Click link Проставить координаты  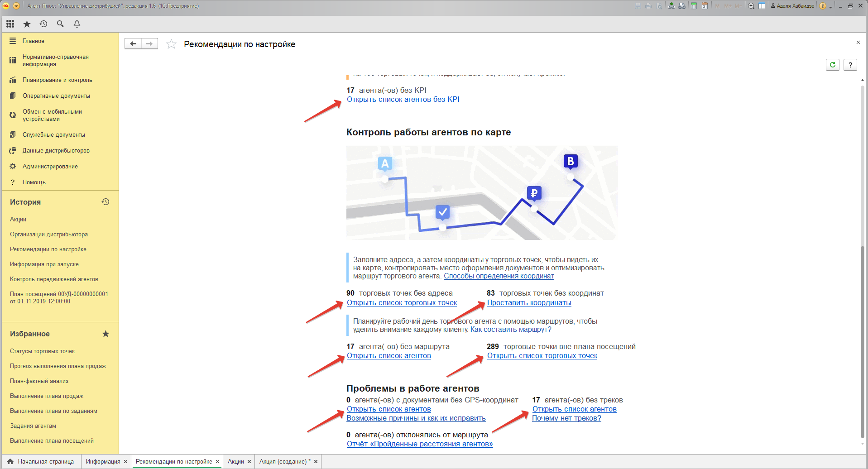click(x=529, y=302)
